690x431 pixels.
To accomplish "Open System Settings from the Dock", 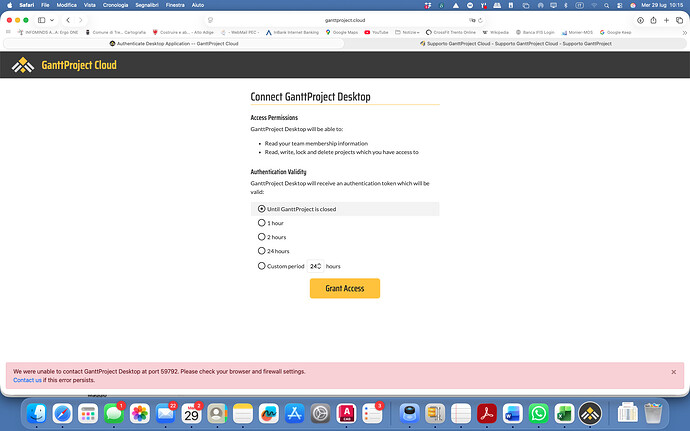I will coord(320,413).
